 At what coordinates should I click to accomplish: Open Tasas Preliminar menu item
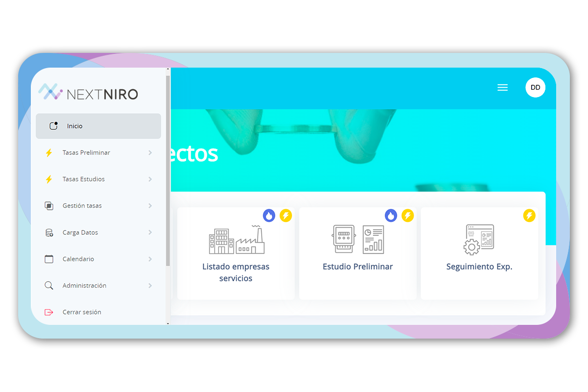click(98, 153)
